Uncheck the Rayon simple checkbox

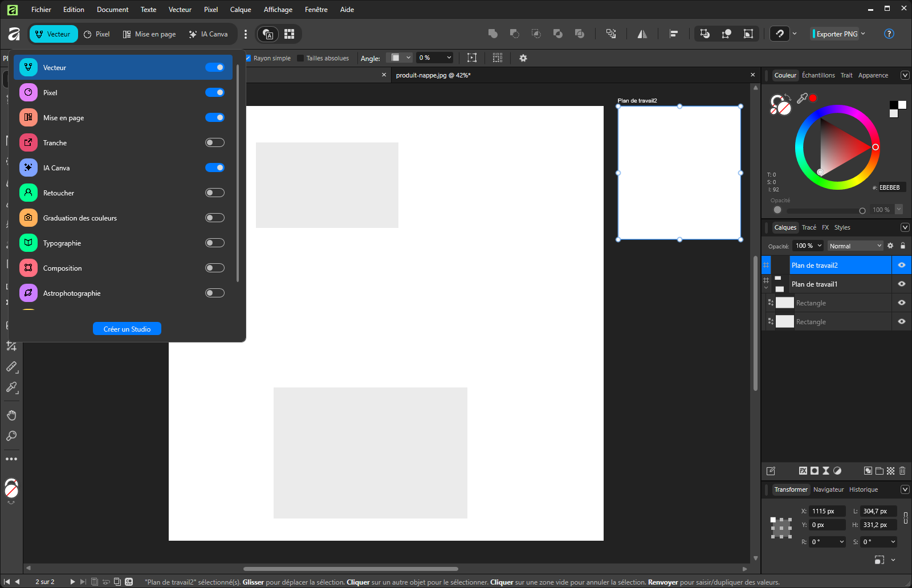[249, 58]
